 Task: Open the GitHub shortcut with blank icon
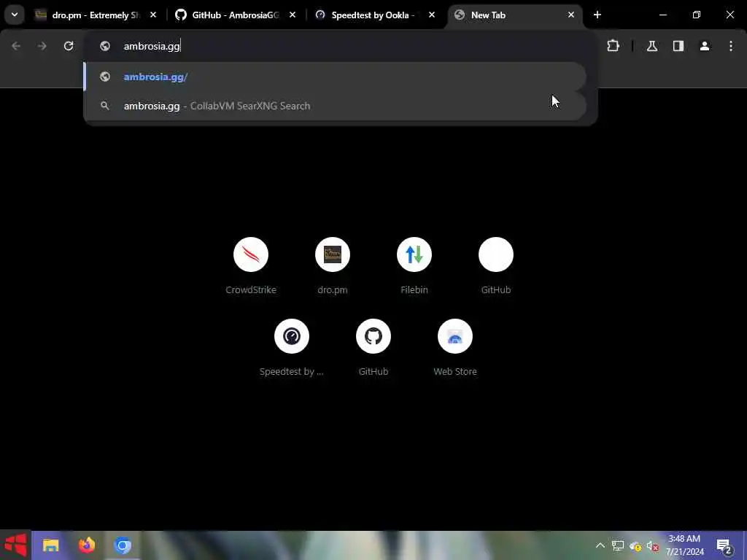[x=496, y=265]
